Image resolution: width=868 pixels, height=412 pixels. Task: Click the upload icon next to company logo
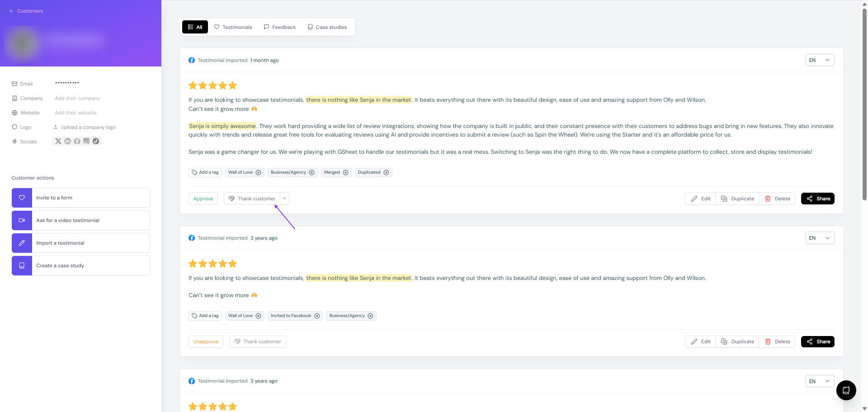pos(56,127)
